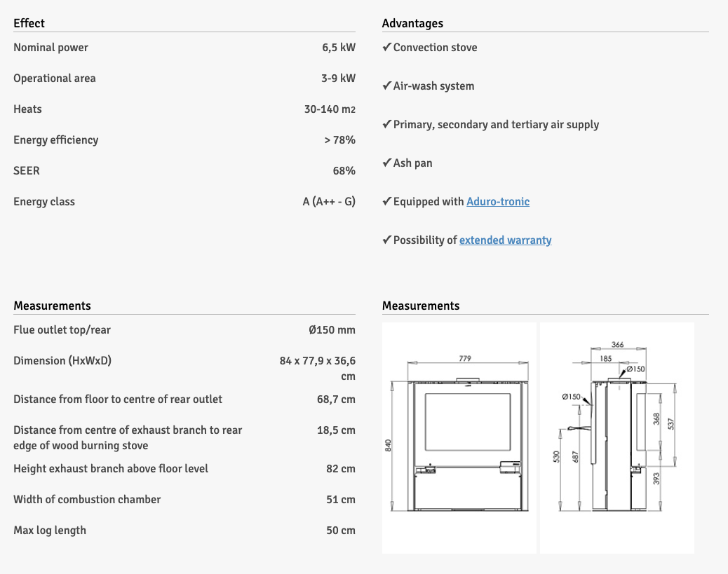728x574 pixels.
Task: Click the Measurements heading above the drawings
Action: click(x=421, y=306)
